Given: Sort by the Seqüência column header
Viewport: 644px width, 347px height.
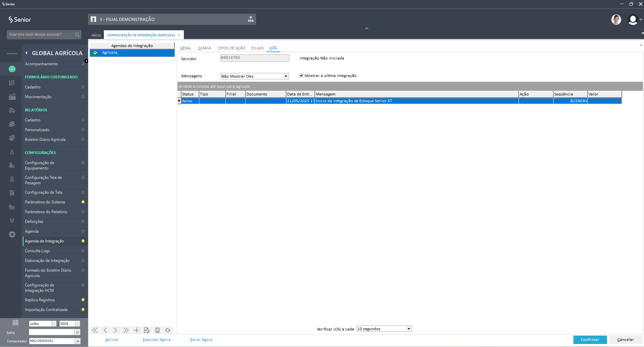Looking at the screenshot, I should pos(570,94).
